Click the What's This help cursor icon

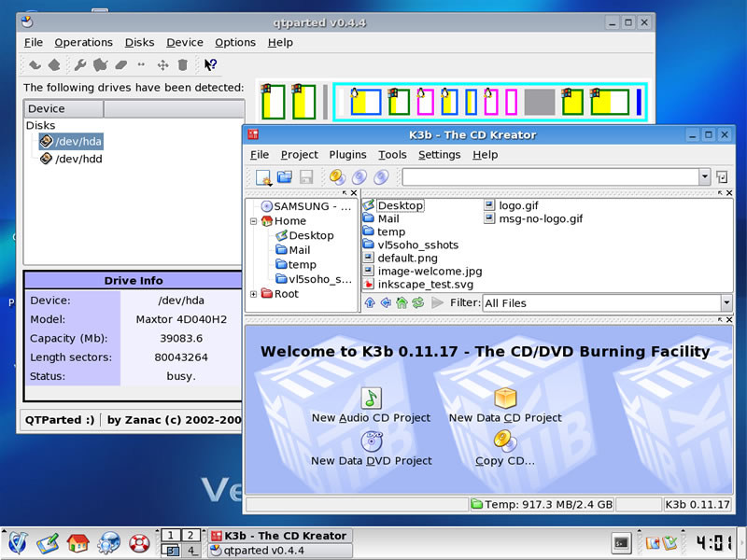[x=210, y=64]
